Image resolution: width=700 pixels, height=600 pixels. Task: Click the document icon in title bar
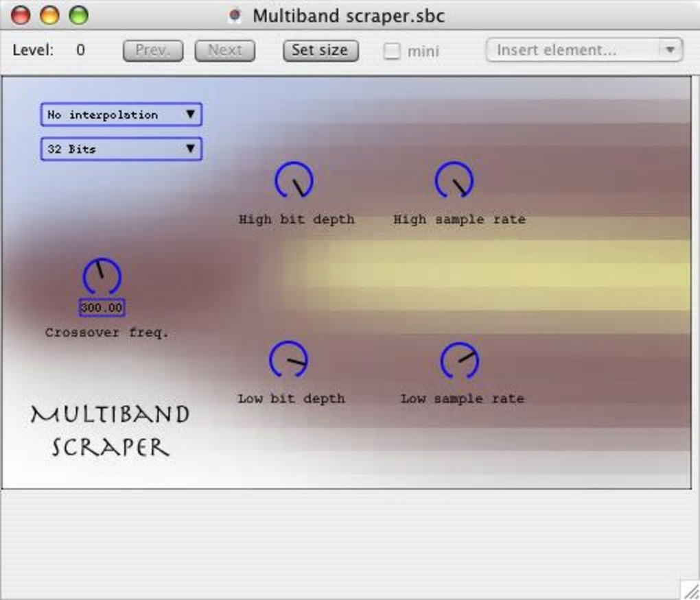click(235, 16)
